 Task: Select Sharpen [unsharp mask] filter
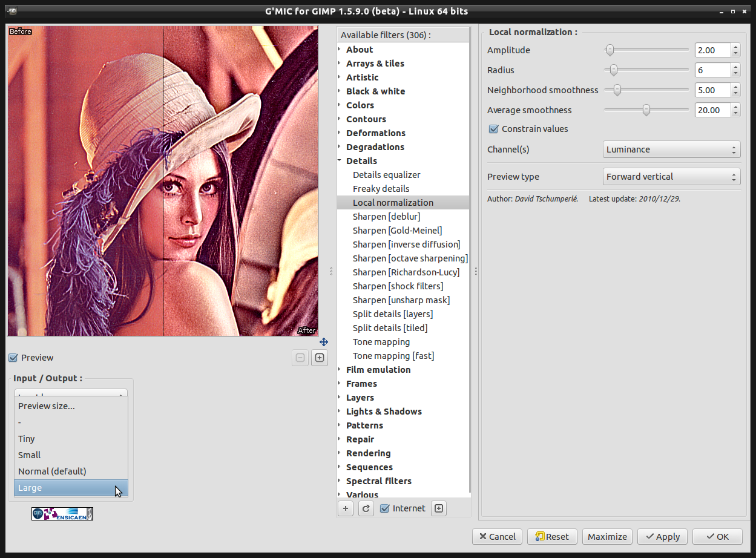(403, 300)
